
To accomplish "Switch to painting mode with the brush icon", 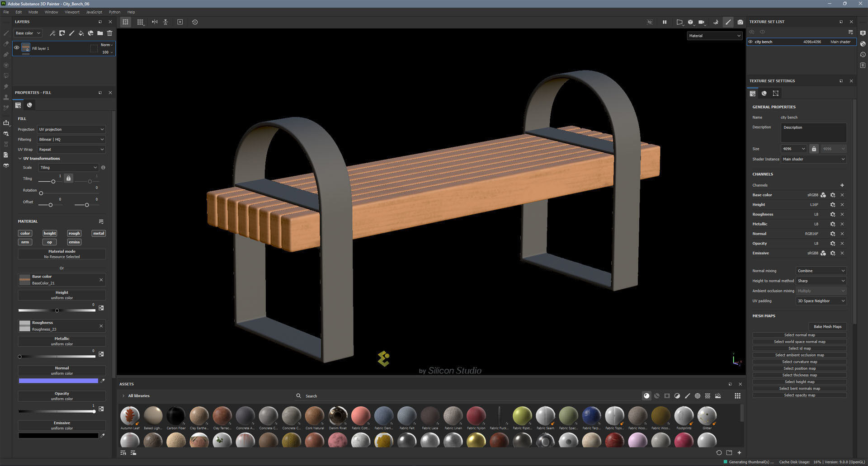I will click(x=728, y=22).
